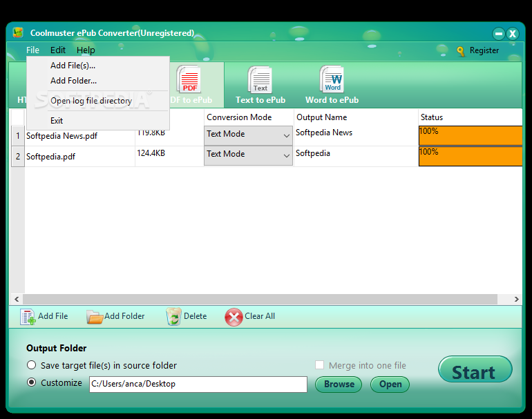Choose Open log file directory menu entry

pos(97,101)
